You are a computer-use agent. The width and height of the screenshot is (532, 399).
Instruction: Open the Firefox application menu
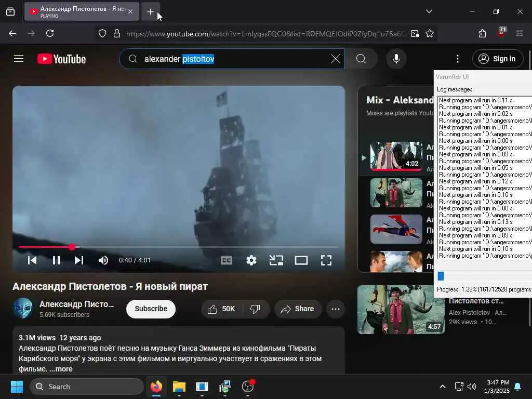(519, 33)
